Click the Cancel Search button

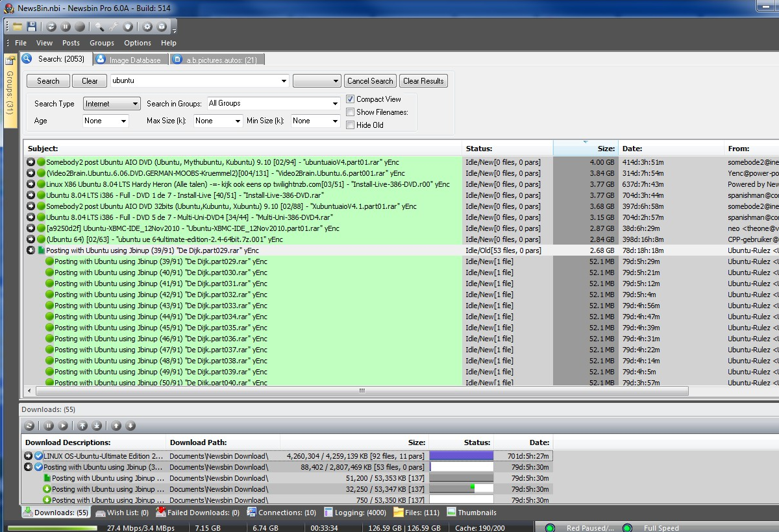(x=370, y=81)
